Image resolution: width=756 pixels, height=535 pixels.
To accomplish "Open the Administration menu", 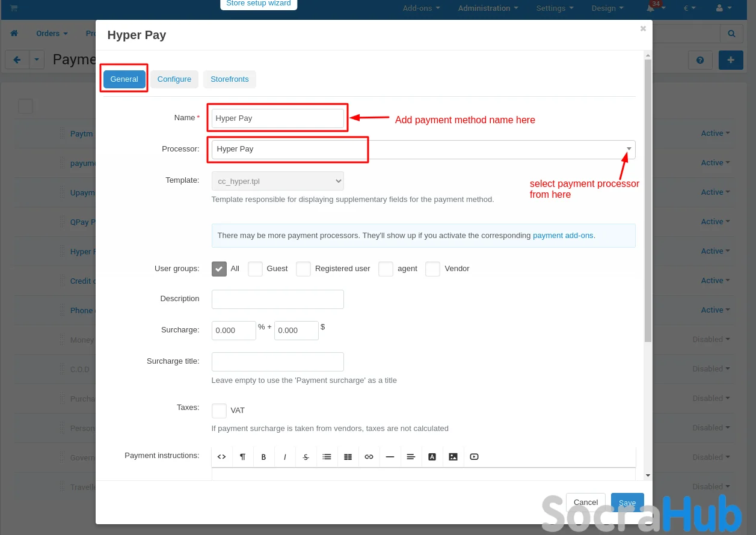I will (488, 8).
